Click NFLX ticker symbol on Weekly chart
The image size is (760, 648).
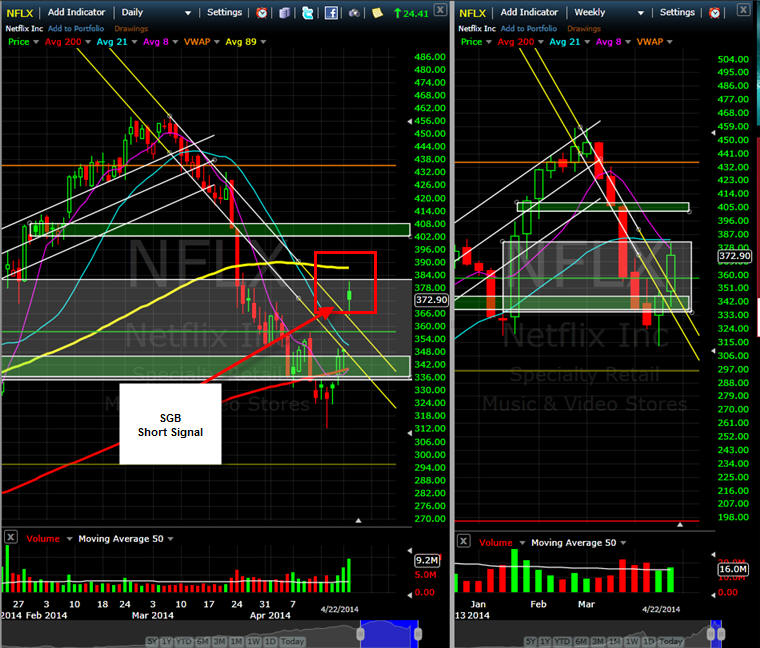473,13
